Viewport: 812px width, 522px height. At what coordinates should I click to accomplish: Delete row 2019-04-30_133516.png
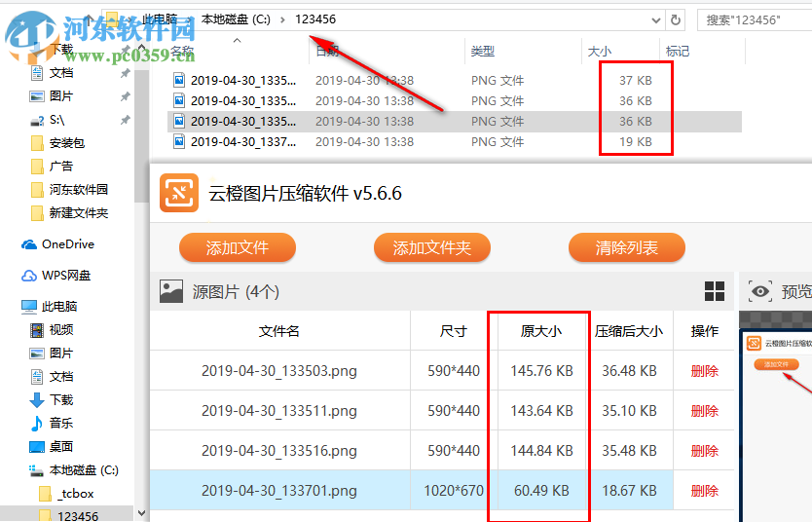(x=704, y=451)
